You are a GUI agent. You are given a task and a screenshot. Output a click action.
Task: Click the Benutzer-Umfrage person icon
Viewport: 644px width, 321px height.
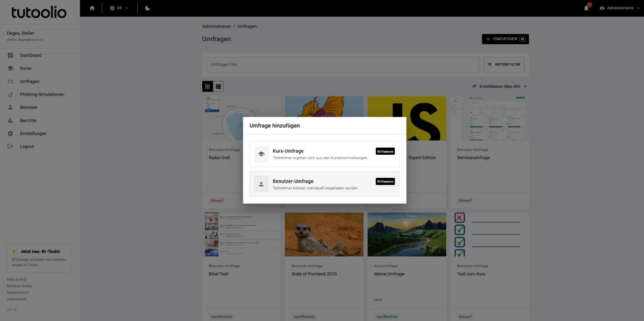click(x=261, y=184)
